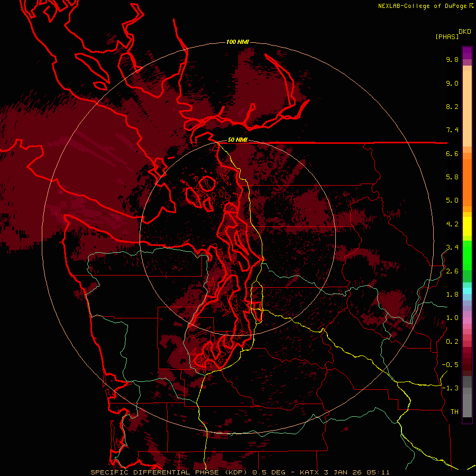Image resolution: width=476 pixels, height=476 pixels.
Task: Click the pink segment of the color bar
Action: pos(467,321)
